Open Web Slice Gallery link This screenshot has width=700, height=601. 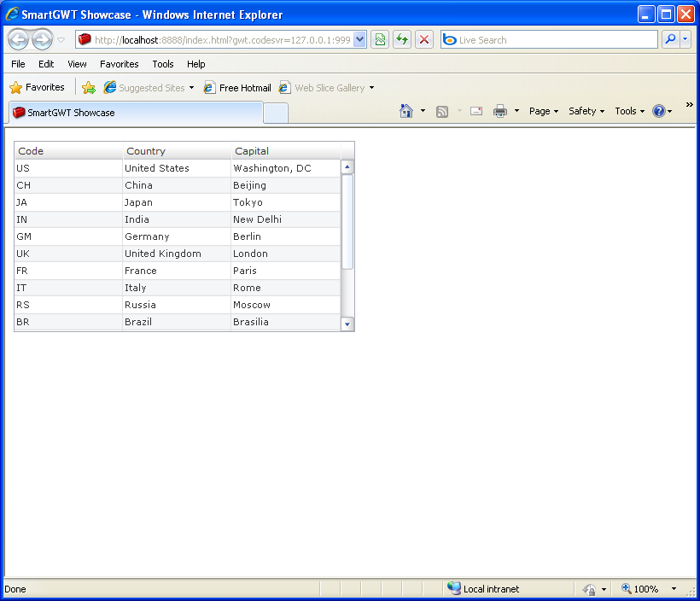coord(323,88)
